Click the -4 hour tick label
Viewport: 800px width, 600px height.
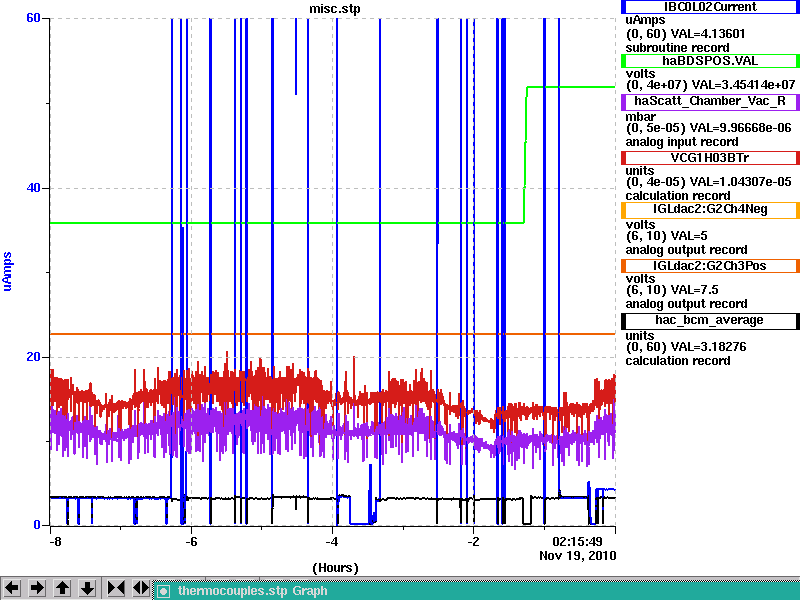coord(332,542)
